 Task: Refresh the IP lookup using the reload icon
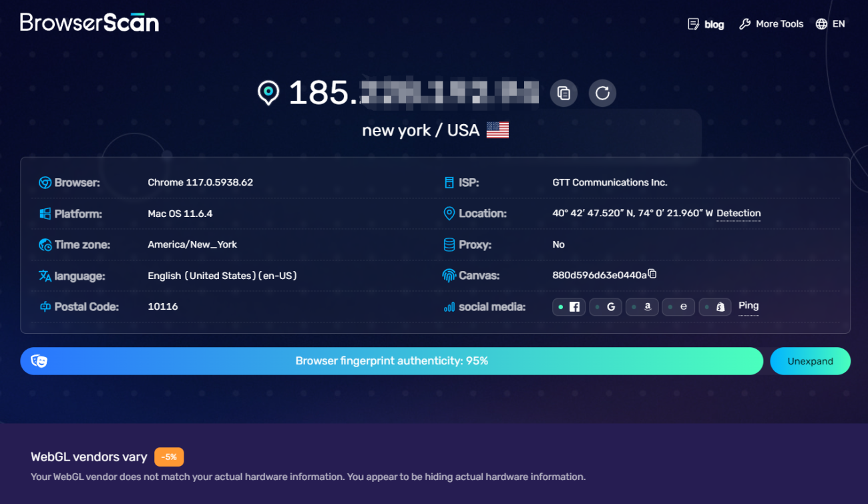click(x=602, y=93)
